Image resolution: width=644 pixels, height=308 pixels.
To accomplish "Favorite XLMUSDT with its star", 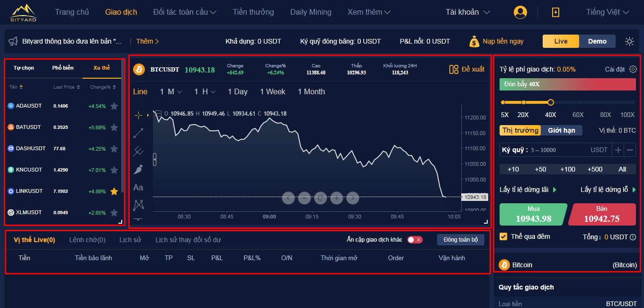I will [x=114, y=213].
